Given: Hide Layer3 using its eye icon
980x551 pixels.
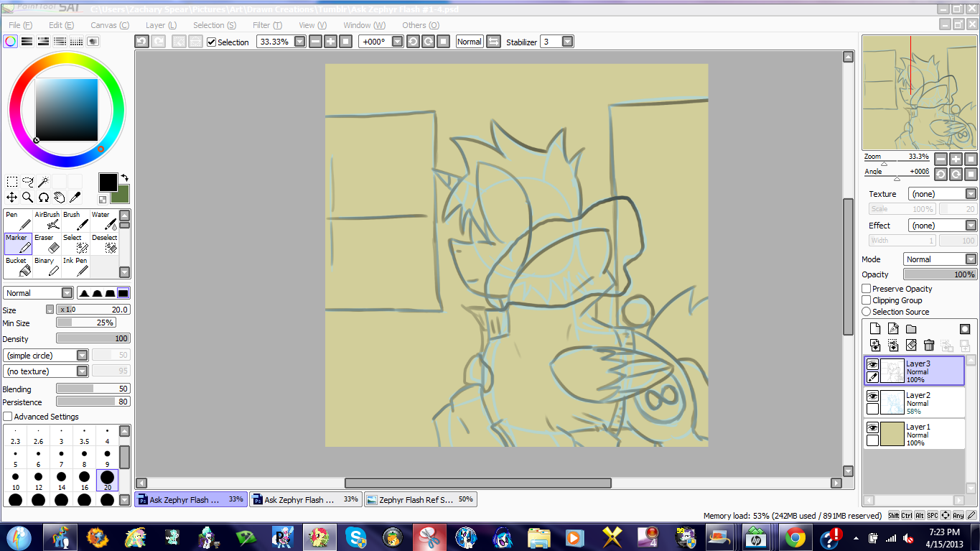Looking at the screenshot, I should pos(872,364).
